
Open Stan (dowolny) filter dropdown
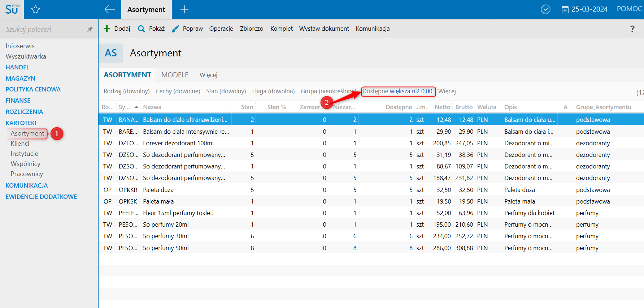tap(226, 91)
